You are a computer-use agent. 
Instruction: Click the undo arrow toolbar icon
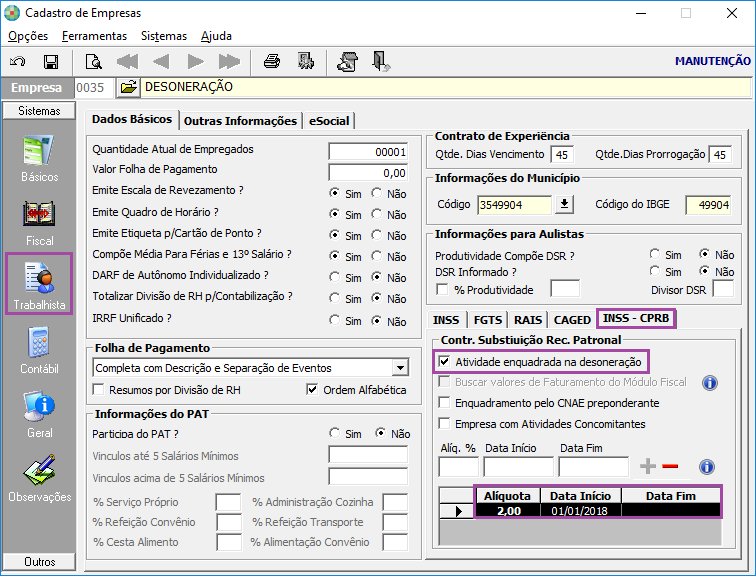(x=18, y=62)
